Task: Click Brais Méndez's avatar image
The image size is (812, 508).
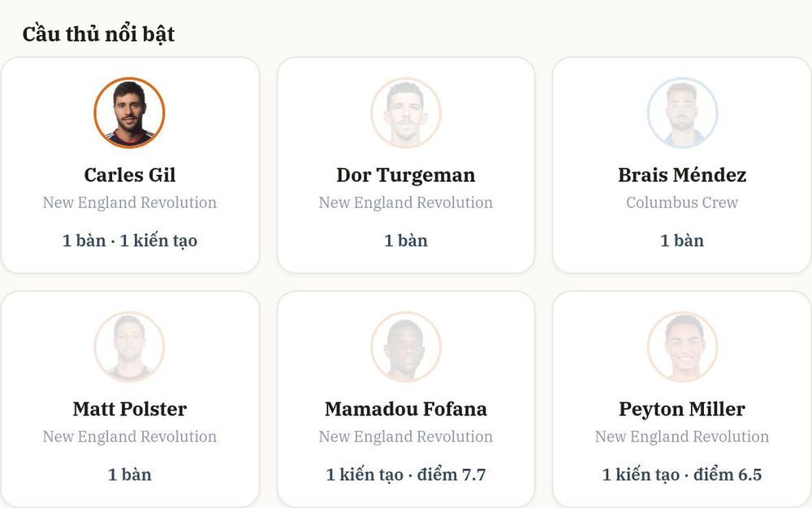Action: click(x=682, y=113)
